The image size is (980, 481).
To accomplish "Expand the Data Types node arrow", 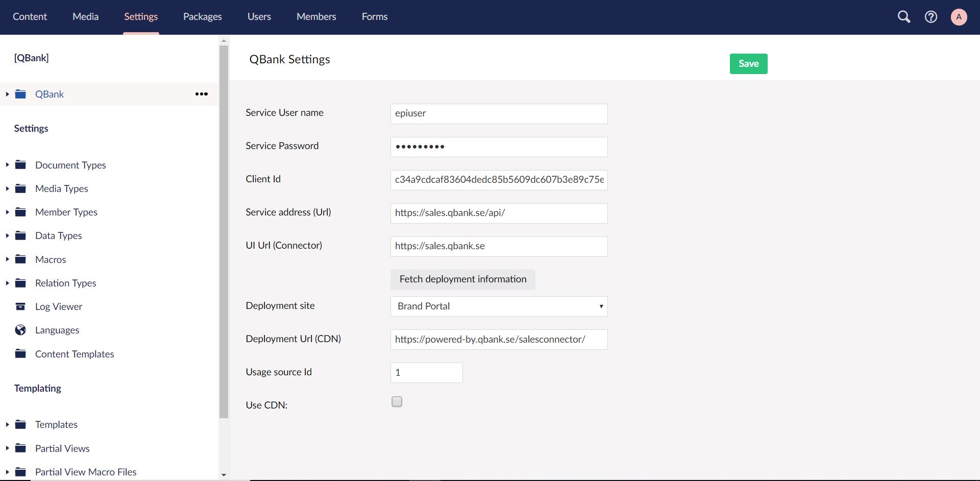I will [7, 235].
